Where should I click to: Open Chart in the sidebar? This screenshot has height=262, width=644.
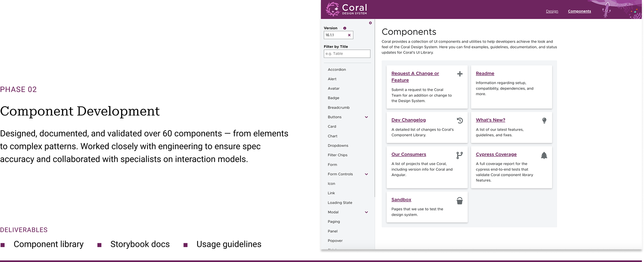332,136
